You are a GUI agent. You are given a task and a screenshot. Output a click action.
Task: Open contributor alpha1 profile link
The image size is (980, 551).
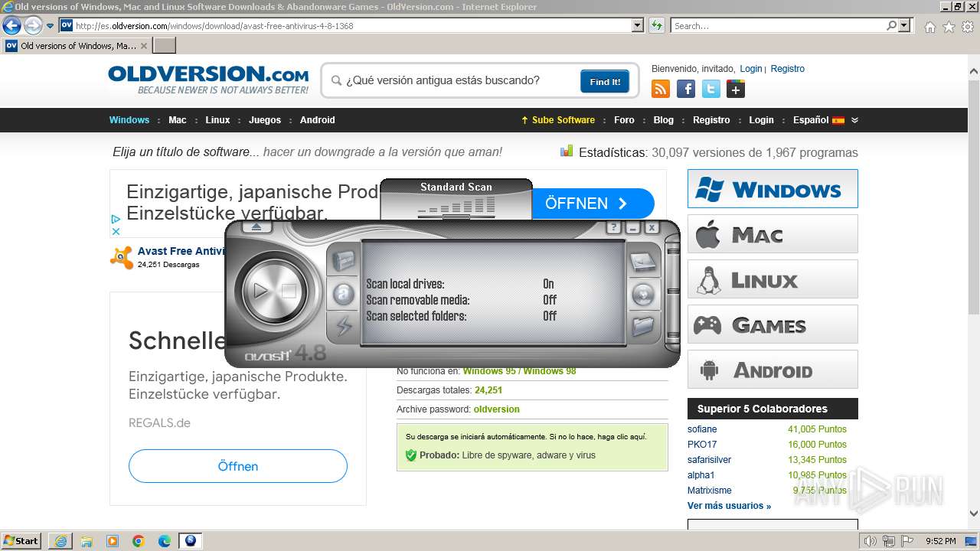pos(701,475)
